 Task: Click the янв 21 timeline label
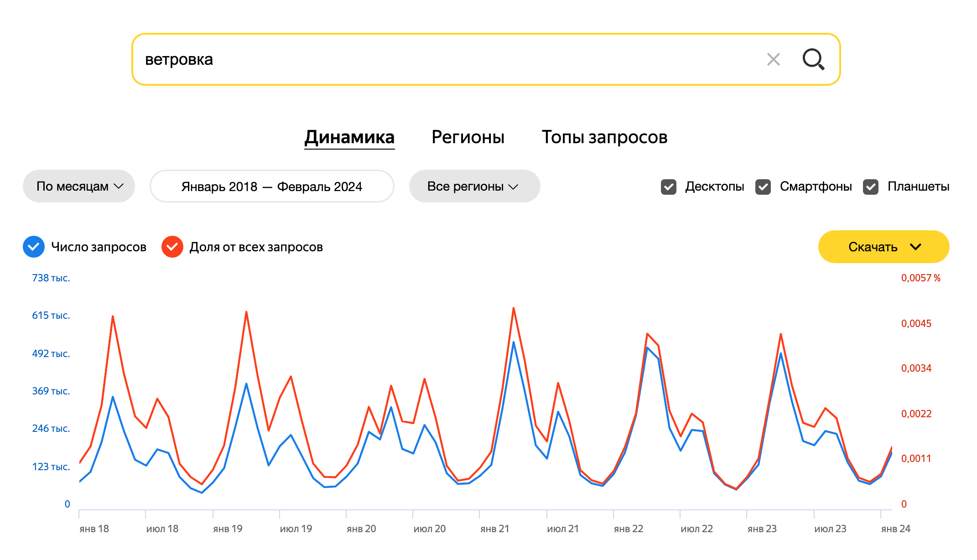[495, 529]
